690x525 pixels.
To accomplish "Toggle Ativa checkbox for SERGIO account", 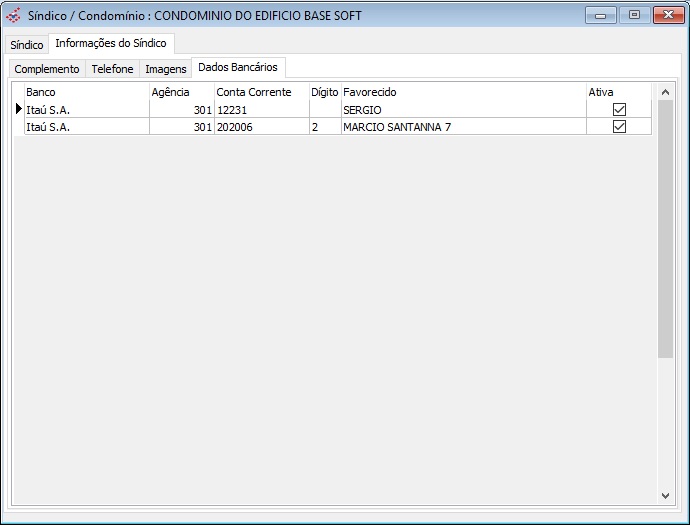I will 619,109.
